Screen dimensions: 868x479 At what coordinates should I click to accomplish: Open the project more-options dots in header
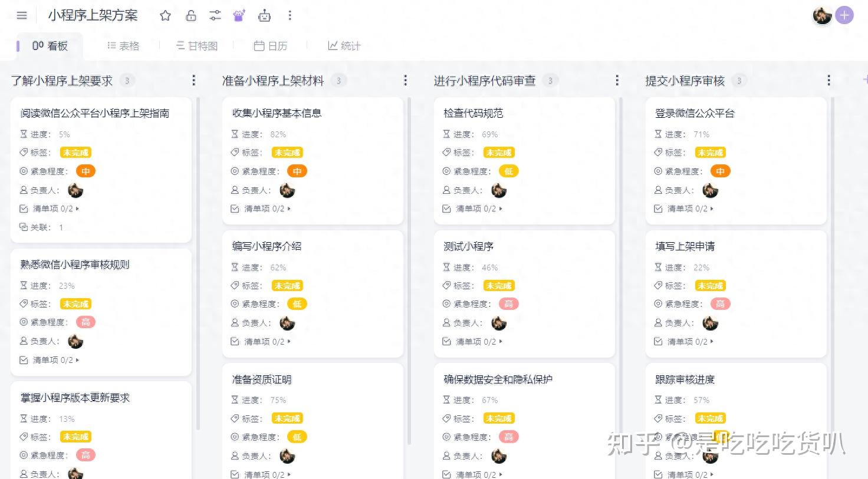pos(290,16)
